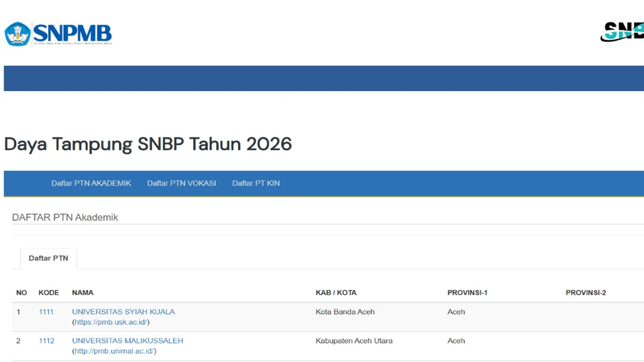Click the SNPMB logo
The width and height of the screenshot is (644, 362).
[58, 34]
